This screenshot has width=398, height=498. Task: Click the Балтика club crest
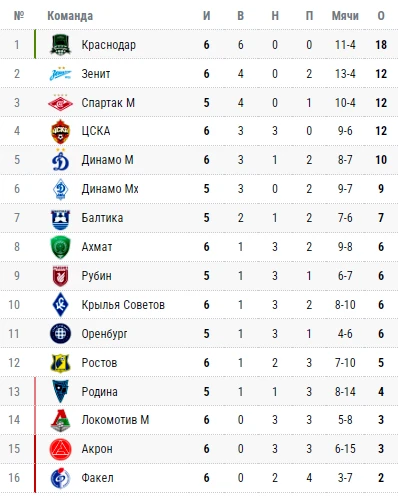(60, 220)
